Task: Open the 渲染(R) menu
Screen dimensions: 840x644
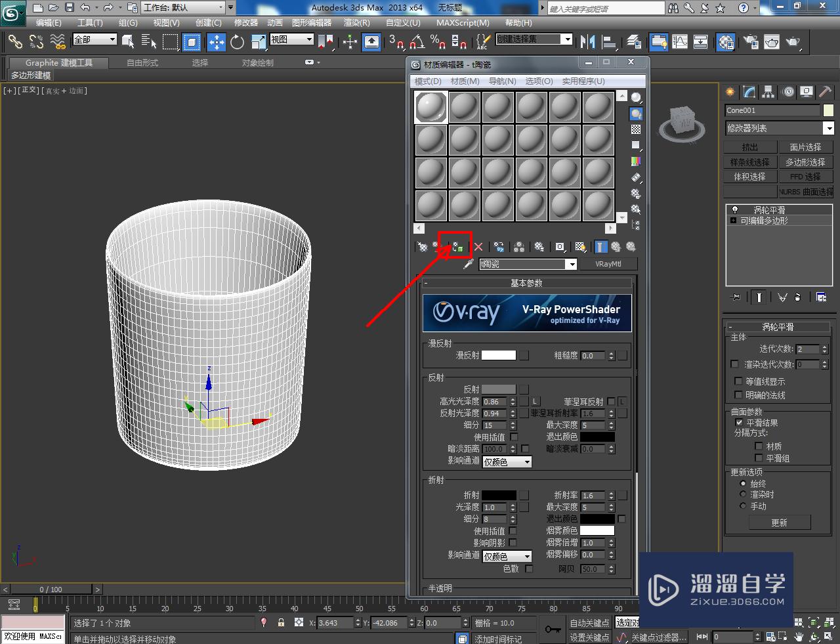Action: pyautogui.click(x=356, y=22)
